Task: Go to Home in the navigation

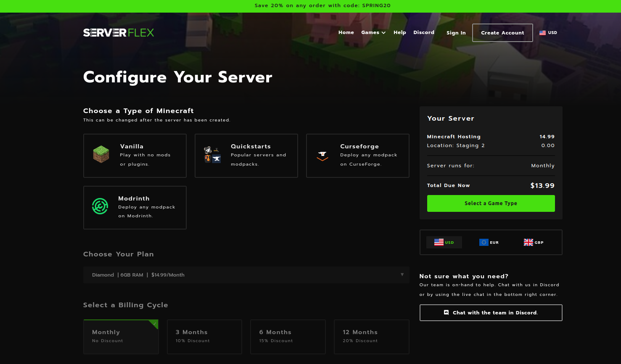Action: (x=346, y=32)
